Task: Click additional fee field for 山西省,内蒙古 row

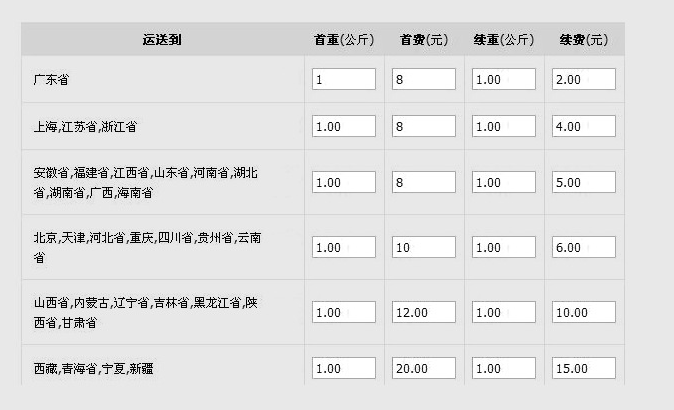Action: point(583,312)
